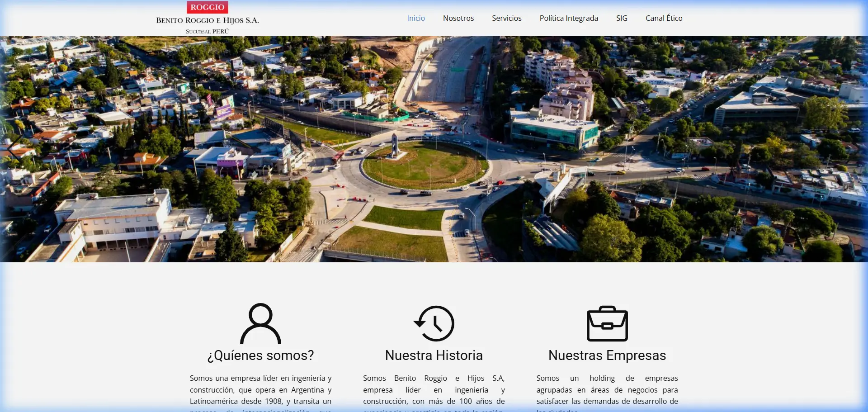This screenshot has width=868, height=412.
Task: Click the Nuestras Empresas heading
Action: (x=607, y=355)
